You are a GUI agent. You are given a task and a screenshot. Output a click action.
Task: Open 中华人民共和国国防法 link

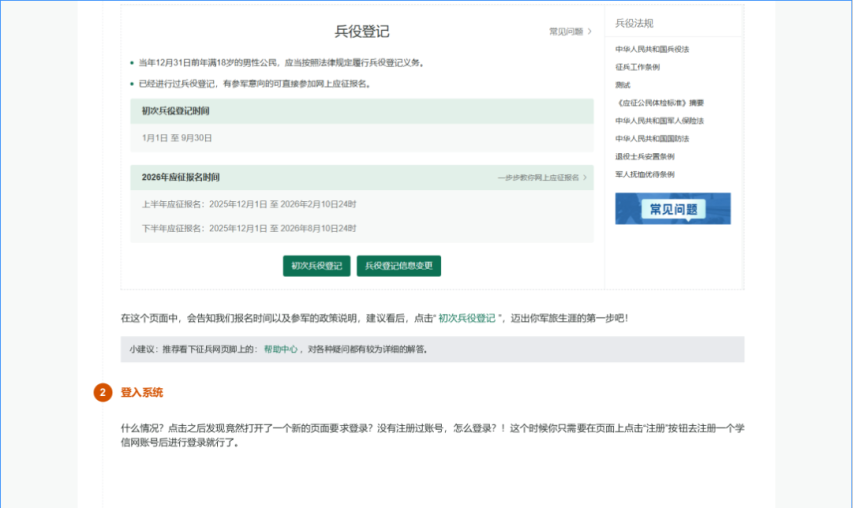click(652, 139)
